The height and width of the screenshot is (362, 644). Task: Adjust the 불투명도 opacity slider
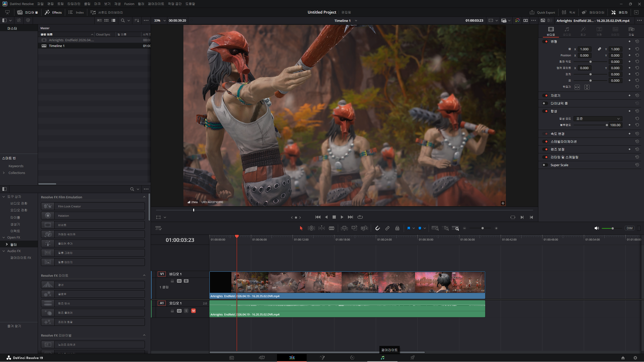tap(607, 125)
